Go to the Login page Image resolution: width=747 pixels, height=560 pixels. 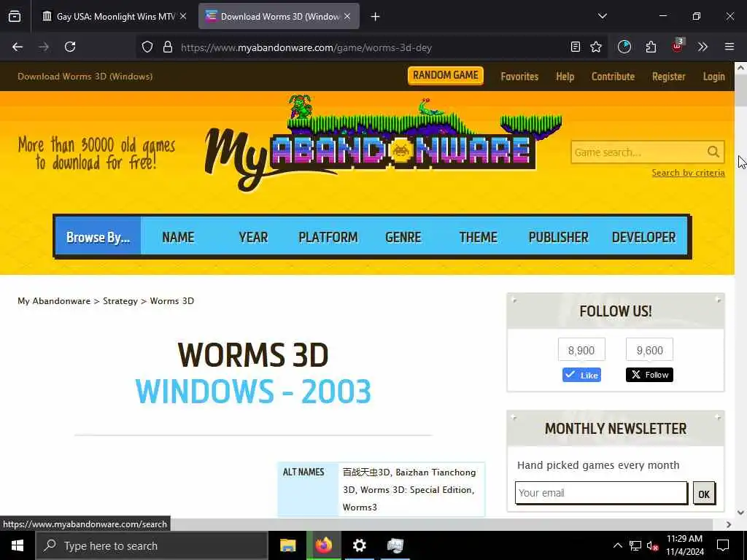point(713,77)
